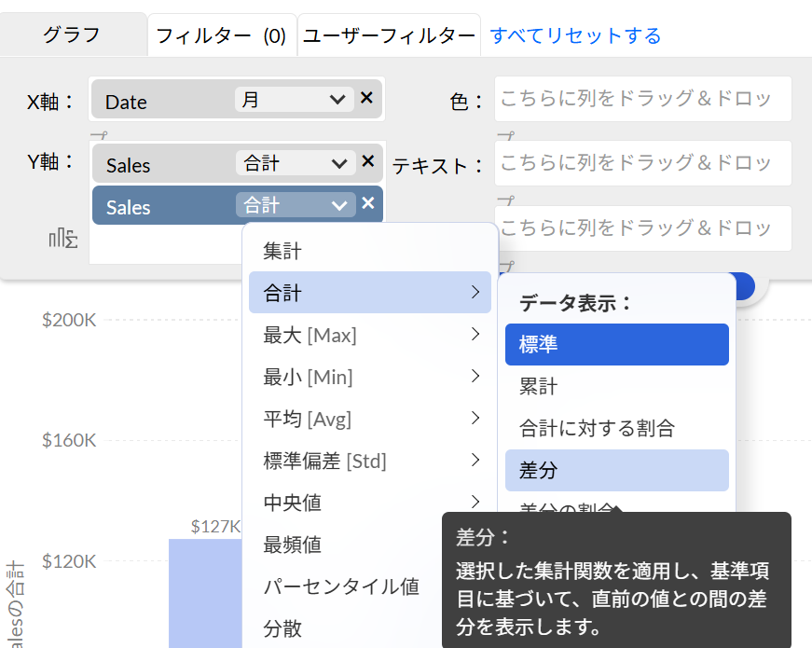Open the 合計 dropdown on first Sales
This screenshot has width=812, height=648.
click(294, 163)
